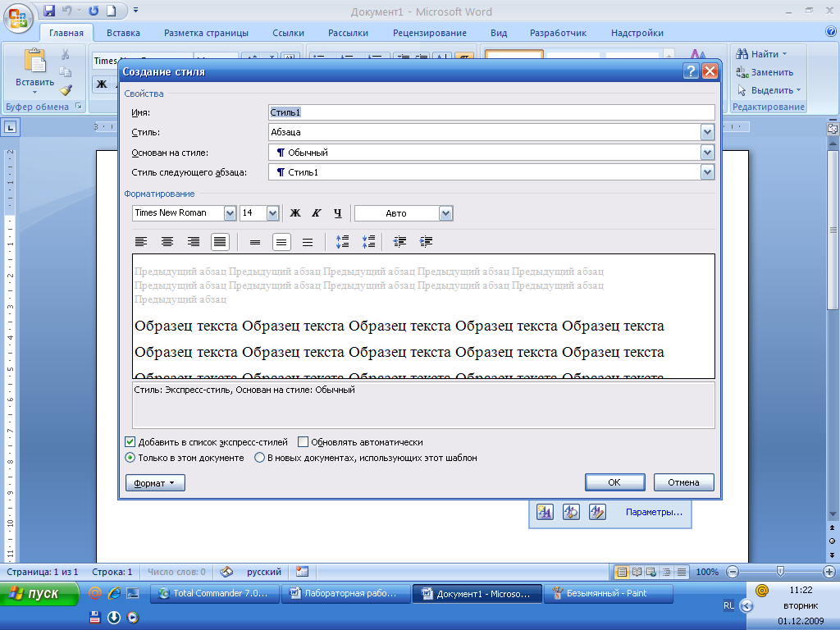Viewport: 840px width, 630px height.
Task: Open Times New Roman font dropdown in dialog
Action: pyautogui.click(x=230, y=213)
